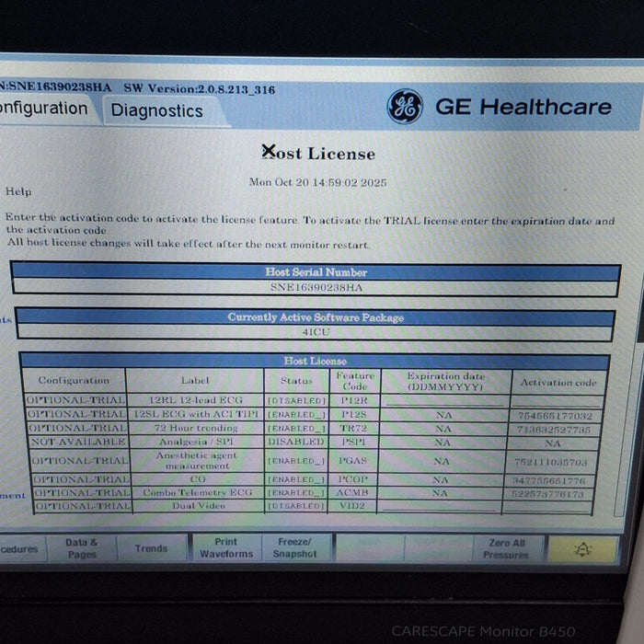Screen dimensions: 644x644
Task: Click the Analgesia / SPI label cell
Action: click(196, 442)
